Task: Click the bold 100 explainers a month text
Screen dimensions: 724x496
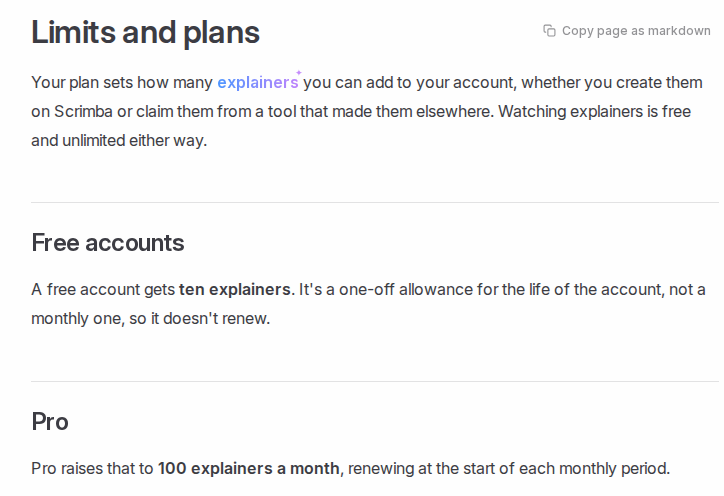Action: pos(248,468)
